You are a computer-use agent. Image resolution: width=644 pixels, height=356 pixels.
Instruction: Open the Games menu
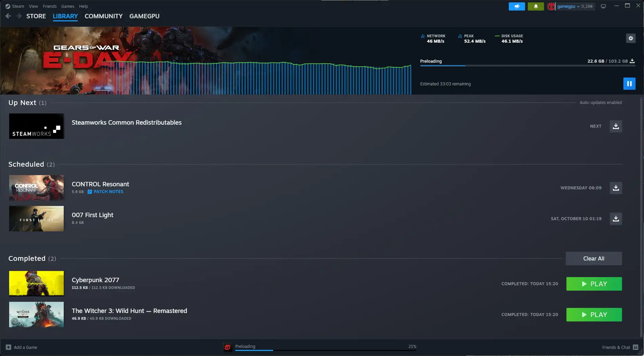[x=68, y=6]
